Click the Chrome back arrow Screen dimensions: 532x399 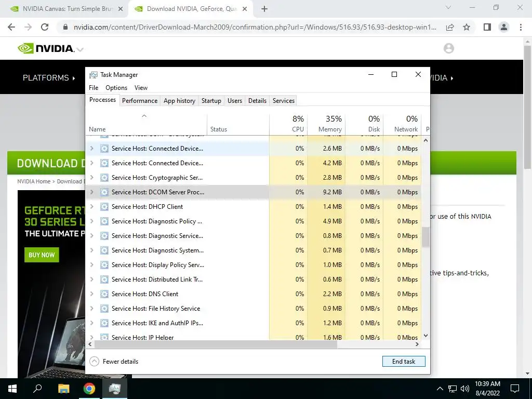pyautogui.click(x=11, y=27)
